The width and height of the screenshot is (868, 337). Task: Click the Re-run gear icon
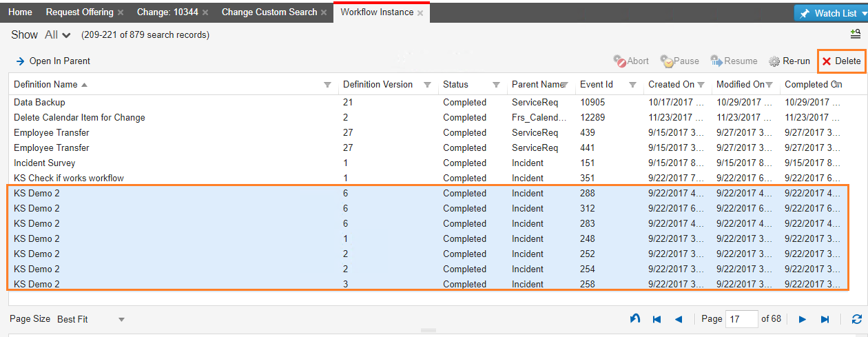pyautogui.click(x=774, y=61)
